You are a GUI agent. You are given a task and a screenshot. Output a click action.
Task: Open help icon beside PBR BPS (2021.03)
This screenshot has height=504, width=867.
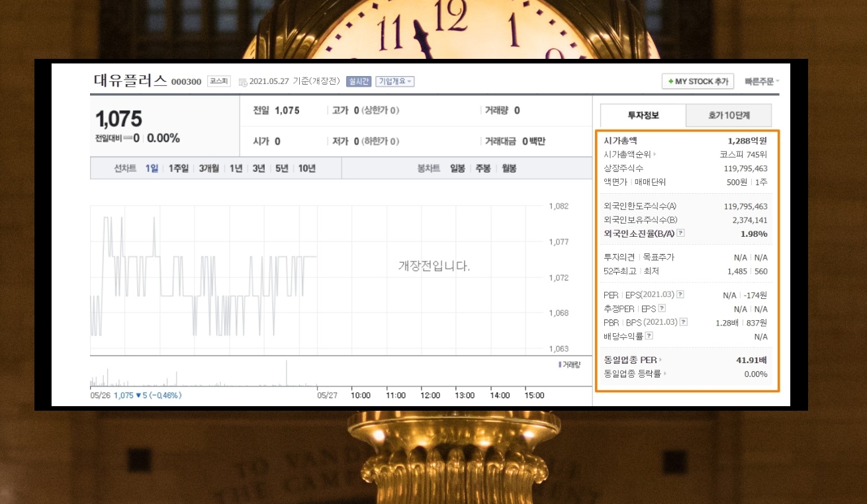(684, 322)
